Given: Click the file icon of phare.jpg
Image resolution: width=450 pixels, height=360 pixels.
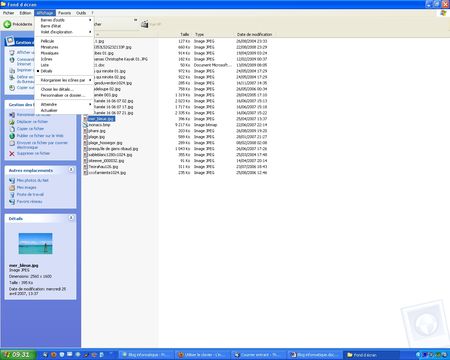Looking at the screenshot, I should coord(85,131).
